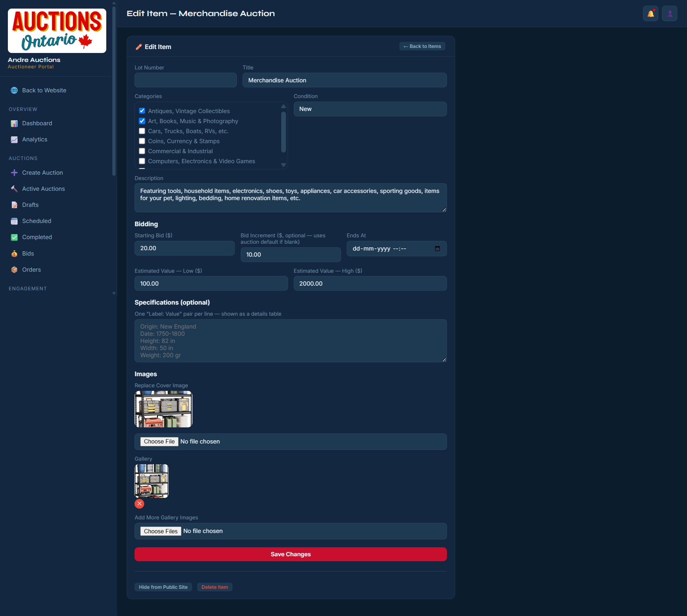The height and width of the screenshot is (616, 687).
Task: Click the Lot Number input field
Action: [x=185, y=80]
